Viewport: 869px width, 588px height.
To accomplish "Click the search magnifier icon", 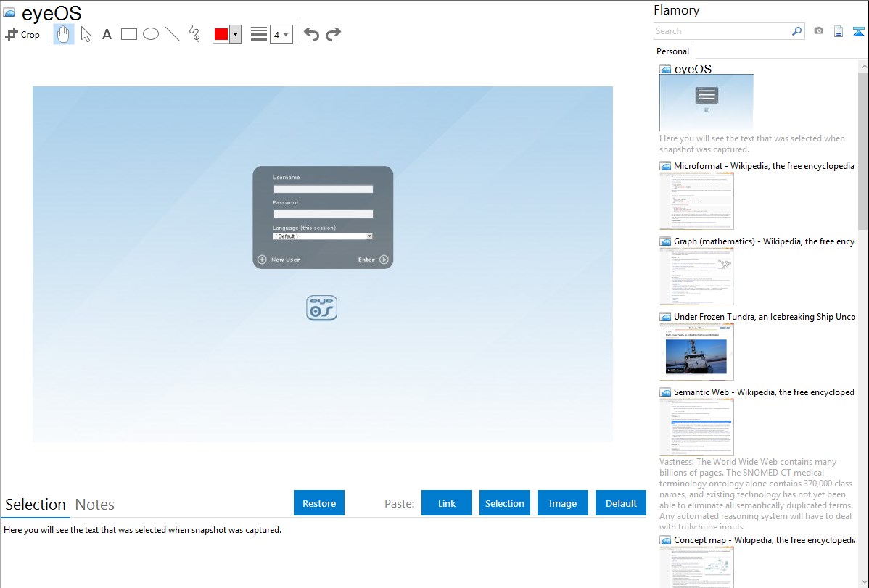I will tap(797, 31).
